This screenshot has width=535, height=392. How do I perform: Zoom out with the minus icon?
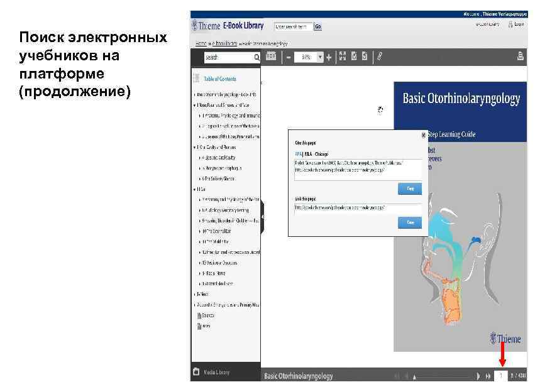pyautogui.click(x=289, y=57)
